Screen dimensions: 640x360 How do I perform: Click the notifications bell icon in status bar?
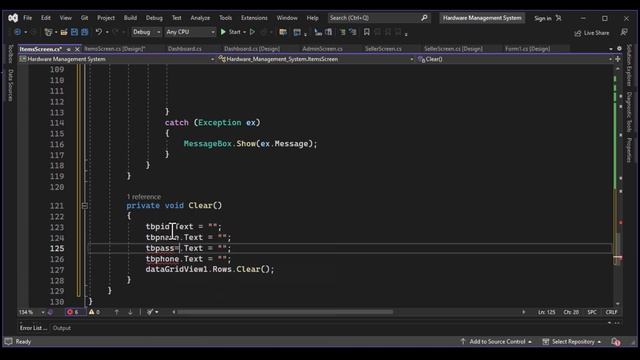pos(616,342)
